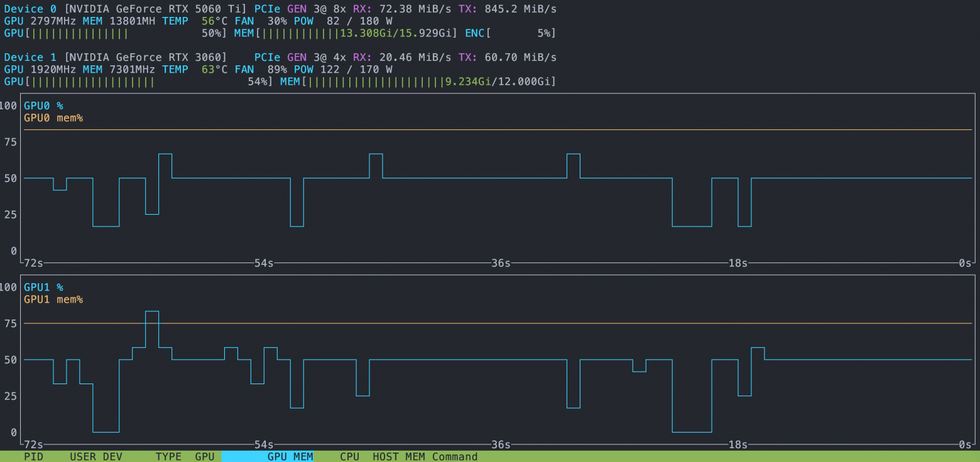The image size is (980, 462).
Task: Click the '54s' marker on GPU1 graph
Action: [264, 444]
